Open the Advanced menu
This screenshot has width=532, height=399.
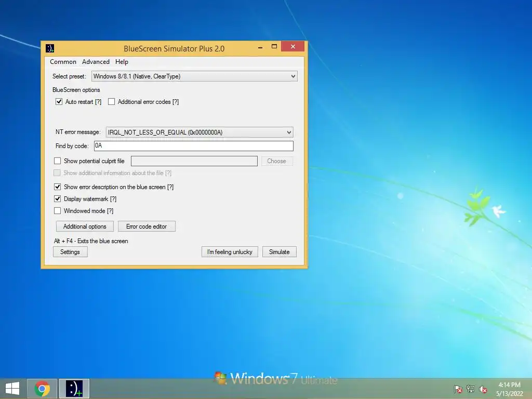point(96,62)
